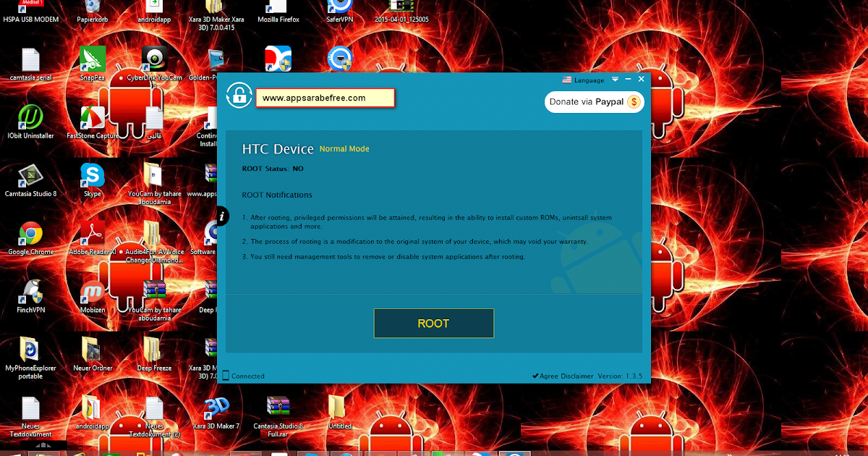868x456 pixels.
Task: Select the Deep Freeze folder icon
Action: [x=155, y=355]
